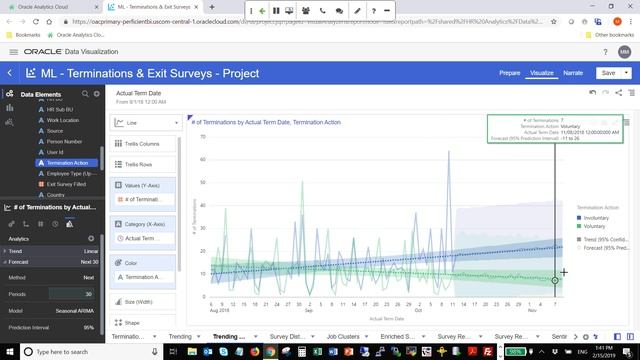Add a new canvas plus icon
This screenshot has height=360, width=640.
coord(586,337)
